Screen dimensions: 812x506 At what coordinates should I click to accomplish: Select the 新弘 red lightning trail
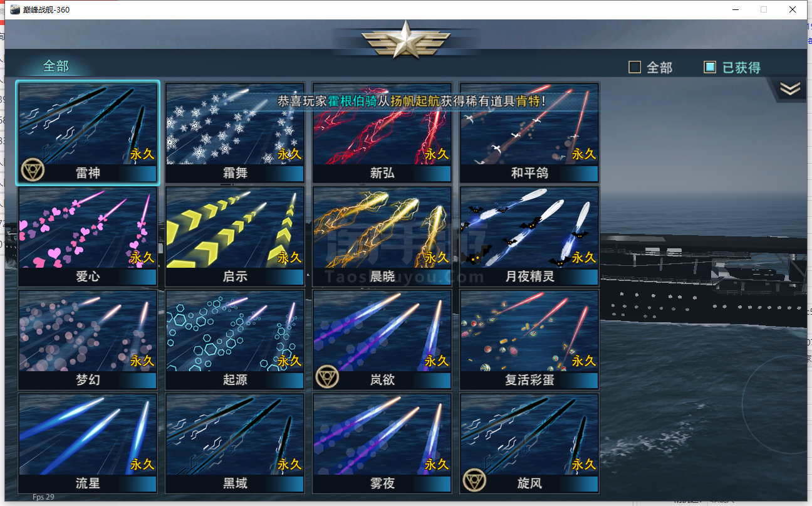[382, 132]
